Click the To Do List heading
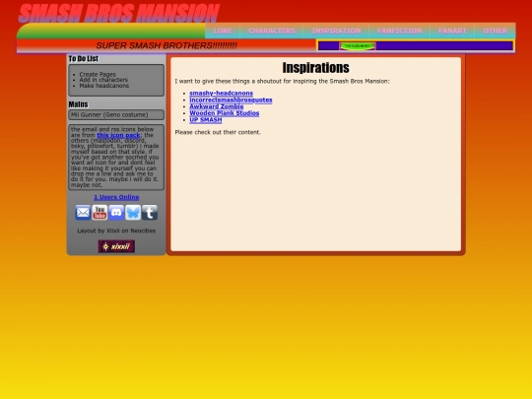This screenshot has height=399, width=532. pos(84,59)
